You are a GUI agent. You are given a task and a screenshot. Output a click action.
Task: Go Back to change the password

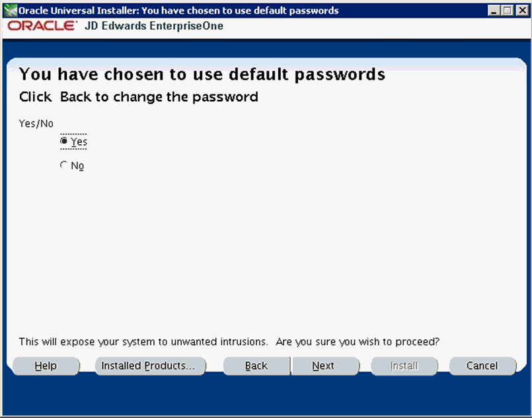(256, 366)
